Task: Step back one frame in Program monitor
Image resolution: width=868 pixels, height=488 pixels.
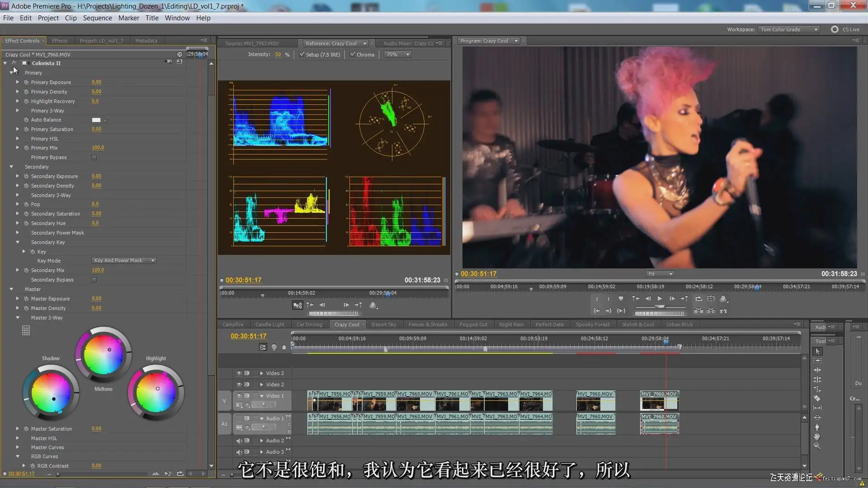Action: click(x=648, y=299)
